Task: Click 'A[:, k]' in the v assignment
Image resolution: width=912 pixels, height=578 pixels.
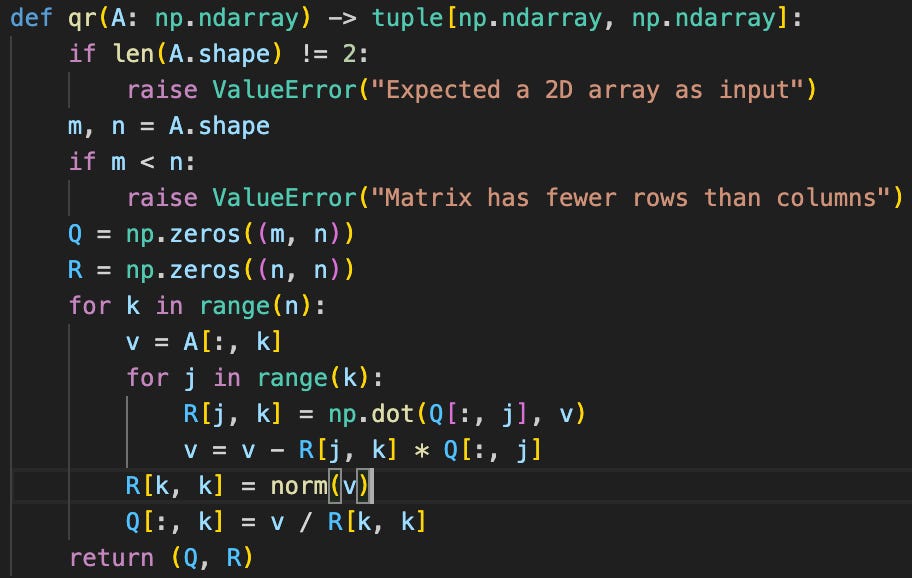Action: 233,342
